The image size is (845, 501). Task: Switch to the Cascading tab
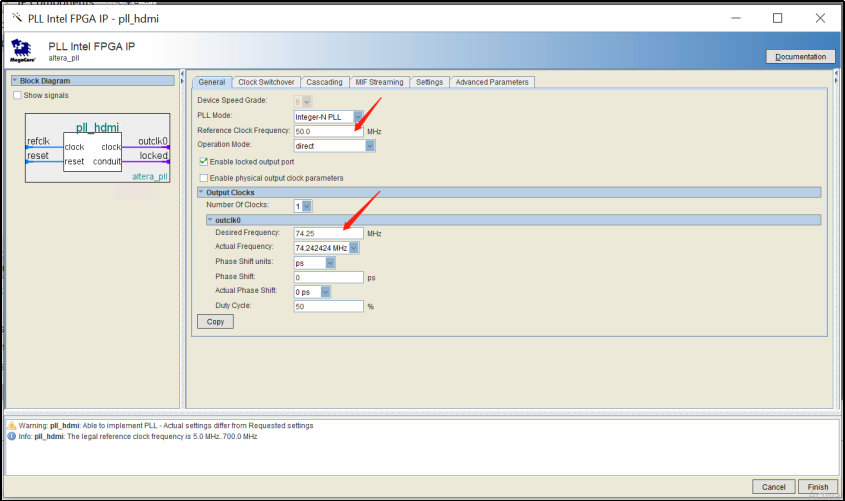[324, 82]
